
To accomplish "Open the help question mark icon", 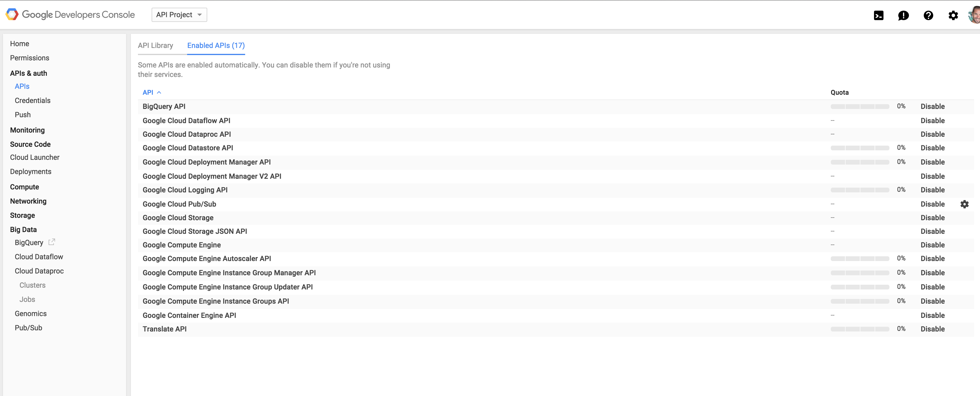I will (928, 15).
